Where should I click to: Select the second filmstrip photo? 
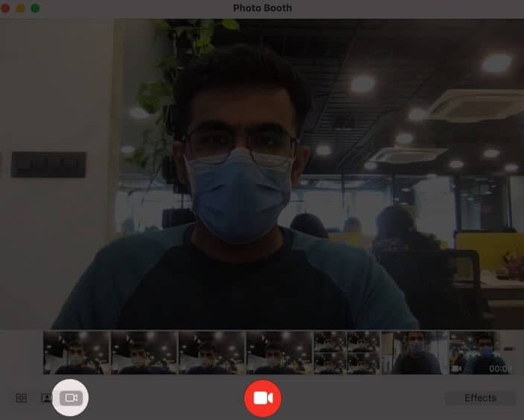coord(144,353)
